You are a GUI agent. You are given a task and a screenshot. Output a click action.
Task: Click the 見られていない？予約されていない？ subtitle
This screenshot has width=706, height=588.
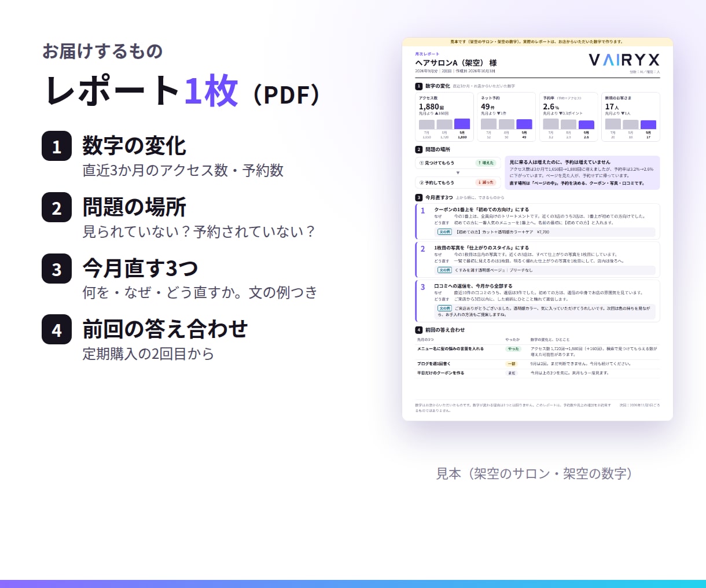click(199, 231)
